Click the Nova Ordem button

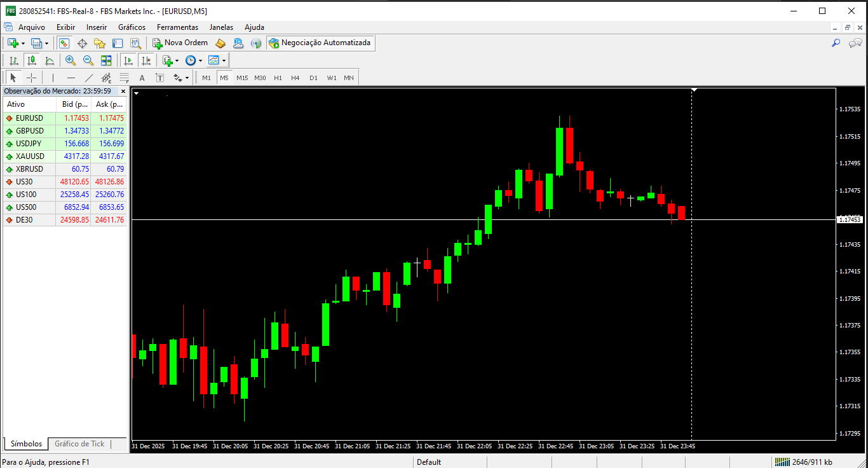[x=180, y=43]
